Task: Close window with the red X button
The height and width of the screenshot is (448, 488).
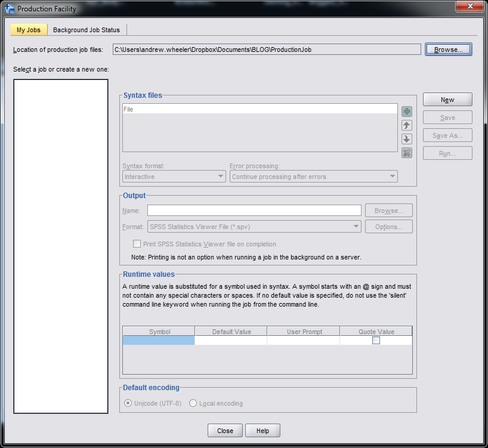Action: coord(470,6)
